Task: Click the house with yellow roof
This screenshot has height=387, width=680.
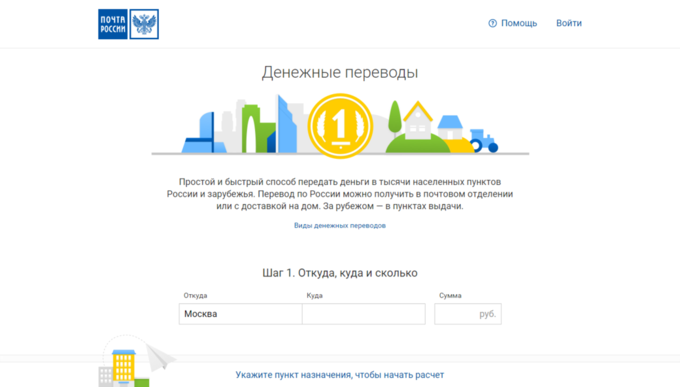Action: coord(418,120)
